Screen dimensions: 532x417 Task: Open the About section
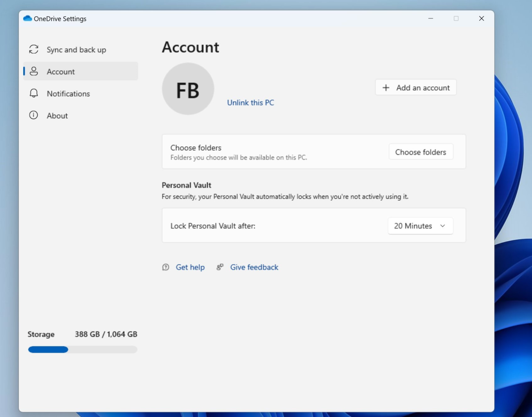57,115
